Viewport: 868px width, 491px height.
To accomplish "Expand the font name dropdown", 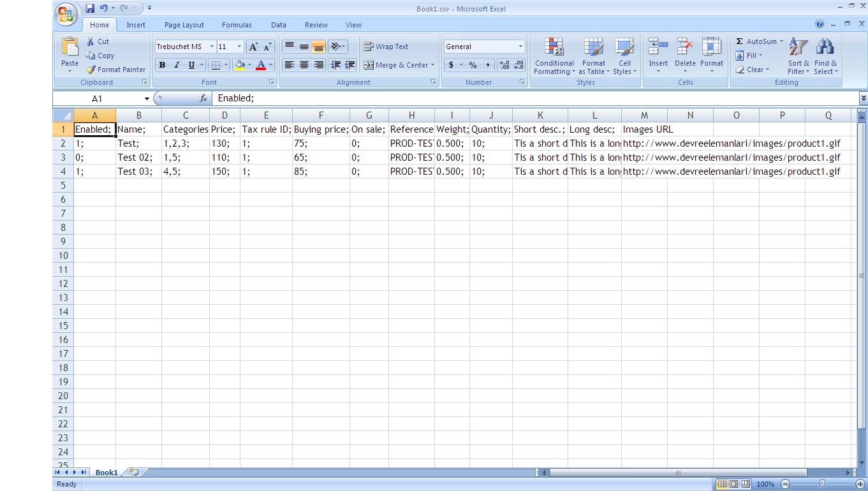I will (x=212, y=47).
